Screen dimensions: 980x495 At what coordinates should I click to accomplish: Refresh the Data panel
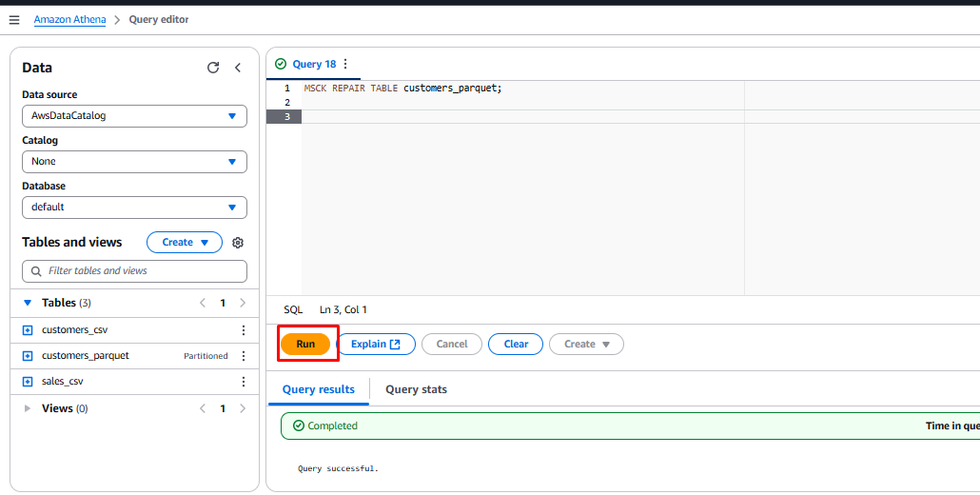213,68
